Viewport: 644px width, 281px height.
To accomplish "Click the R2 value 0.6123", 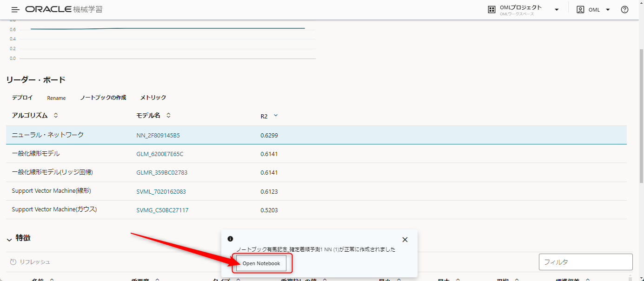I will (269, 191).
